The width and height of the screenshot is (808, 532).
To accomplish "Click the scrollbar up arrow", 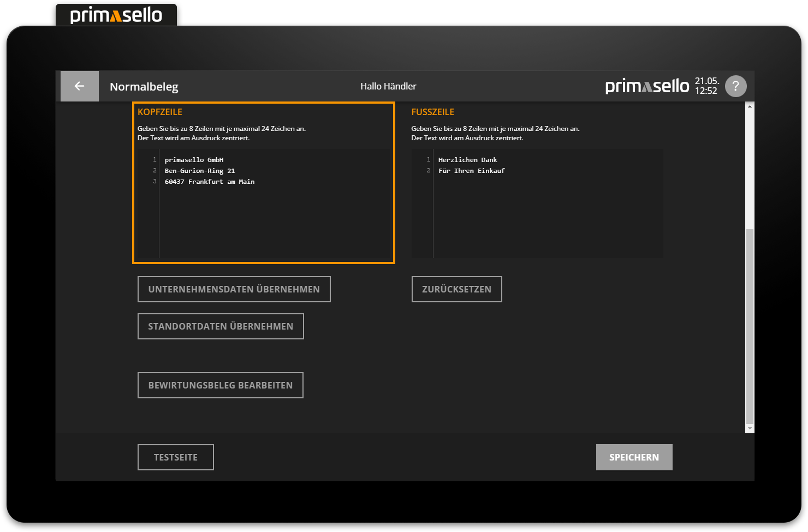I will click(750, 106).
